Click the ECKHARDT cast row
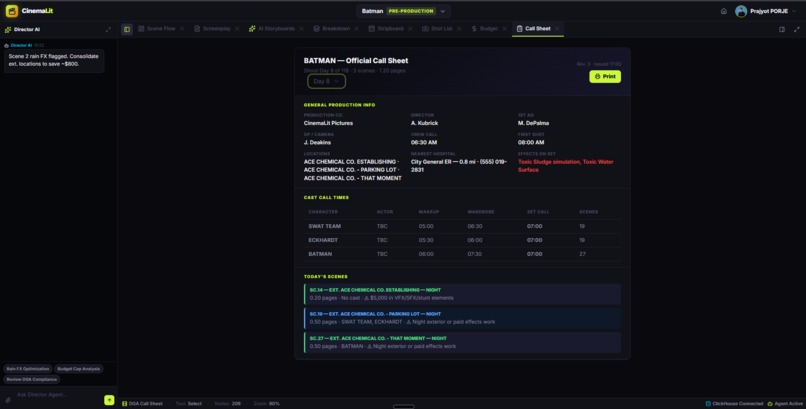Image resolution: width=806 pixels, height=409 pixels. coord(462,240)
